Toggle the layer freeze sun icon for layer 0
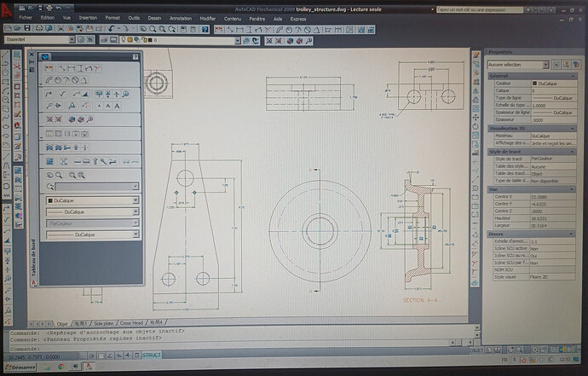Image resolution: width=588 pixels, height=376 pixels. point(130,40)
